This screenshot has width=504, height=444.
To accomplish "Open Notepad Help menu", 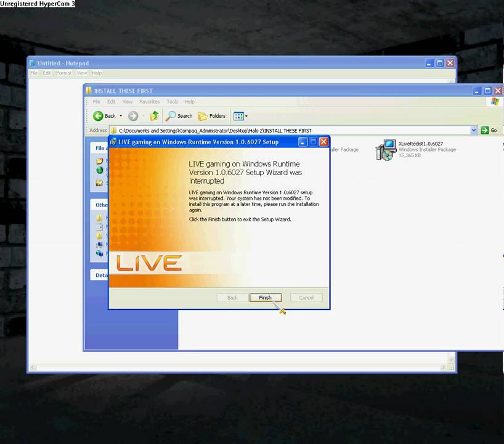I will 97,73.
